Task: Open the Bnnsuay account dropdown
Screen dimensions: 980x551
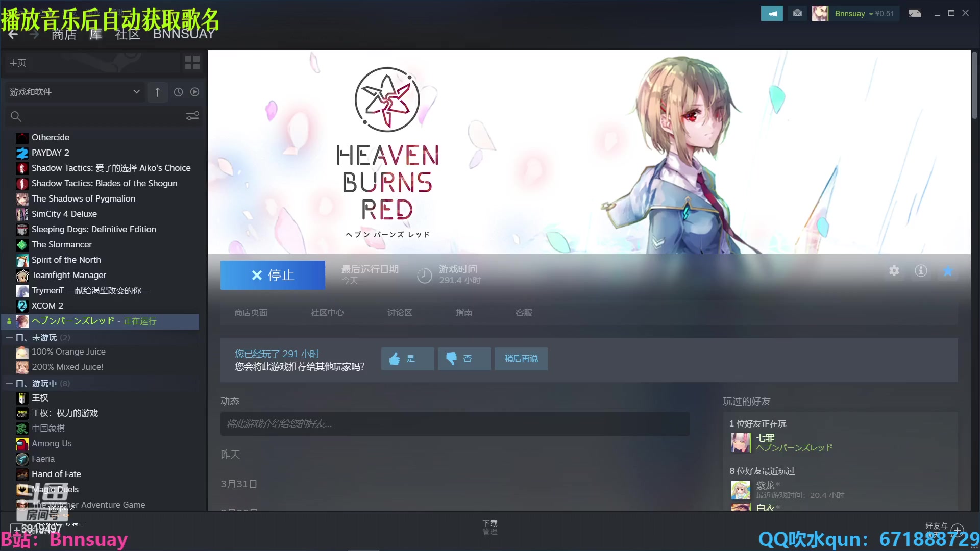Action: tap(865, 14)
